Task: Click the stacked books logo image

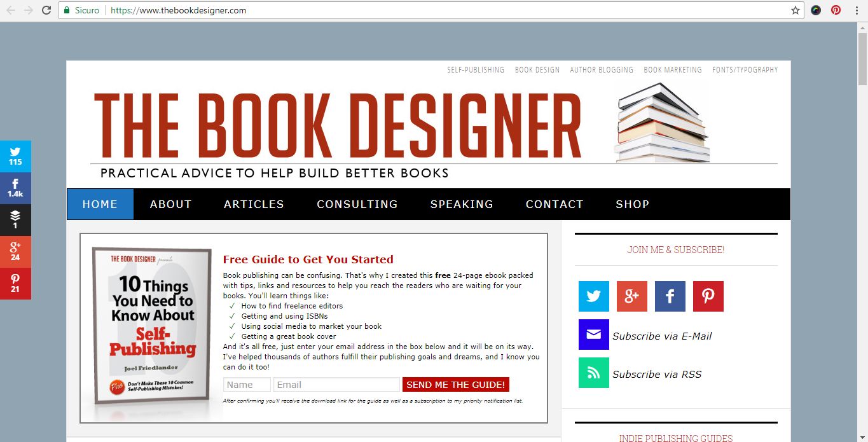Action: tap(663, 123)
